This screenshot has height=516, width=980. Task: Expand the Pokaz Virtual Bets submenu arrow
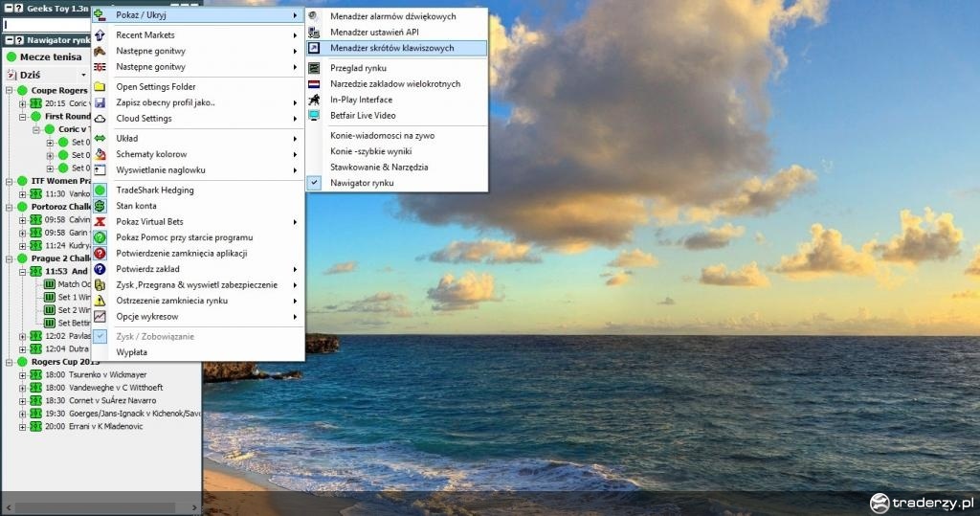click(x=295, y=221)
